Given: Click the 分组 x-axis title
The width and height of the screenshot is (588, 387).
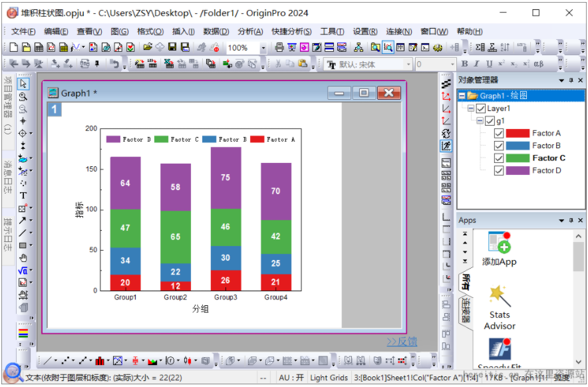Looking at the screenshot, I should (200, 309).
